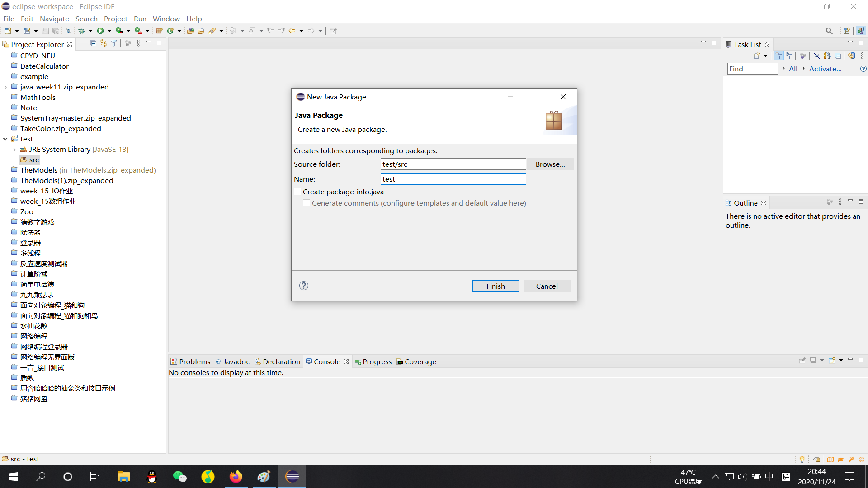Click the Save icon in the toolbar
This screenshot has width=868, height=488.
point(45,30)
